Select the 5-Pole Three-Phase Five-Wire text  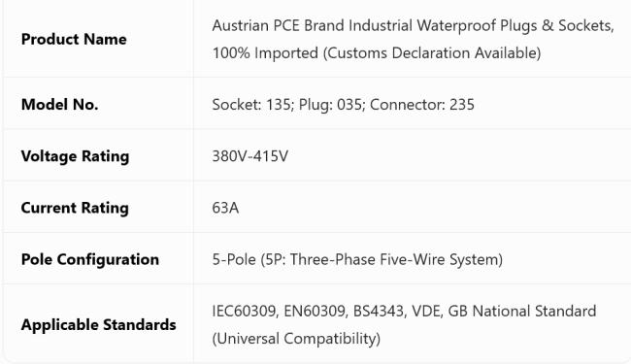[x=357, y=259]
